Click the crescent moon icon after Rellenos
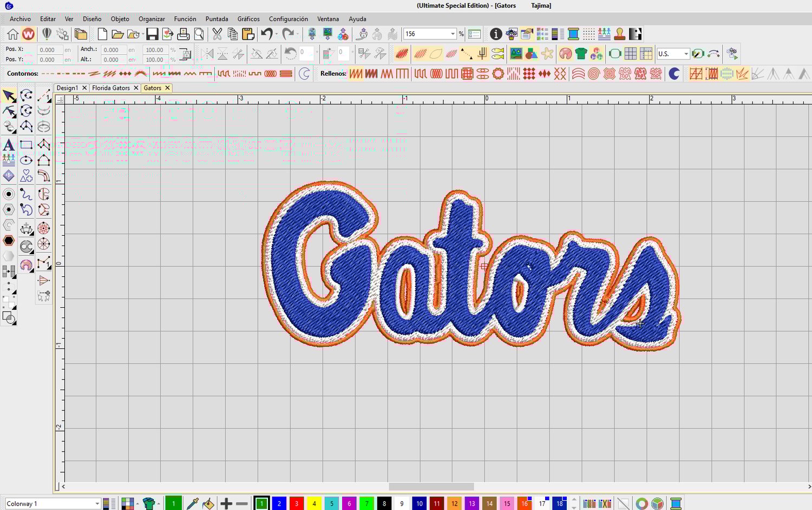The width and height of the screenshot is (812, 510). click(x=674, y=74)
